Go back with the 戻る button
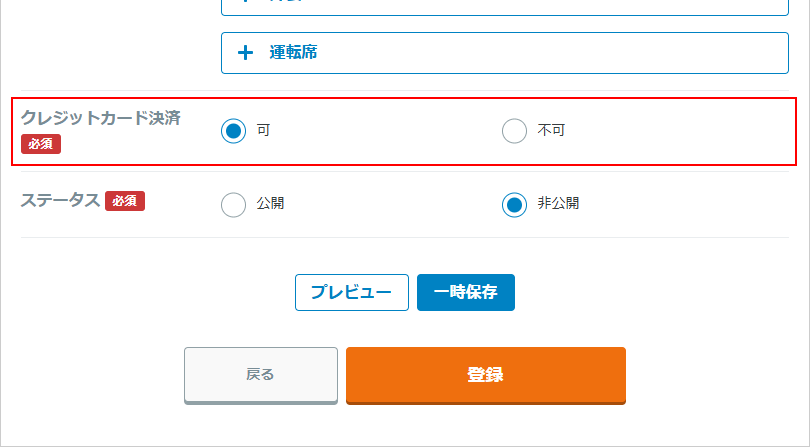 [x=260, y=374]
